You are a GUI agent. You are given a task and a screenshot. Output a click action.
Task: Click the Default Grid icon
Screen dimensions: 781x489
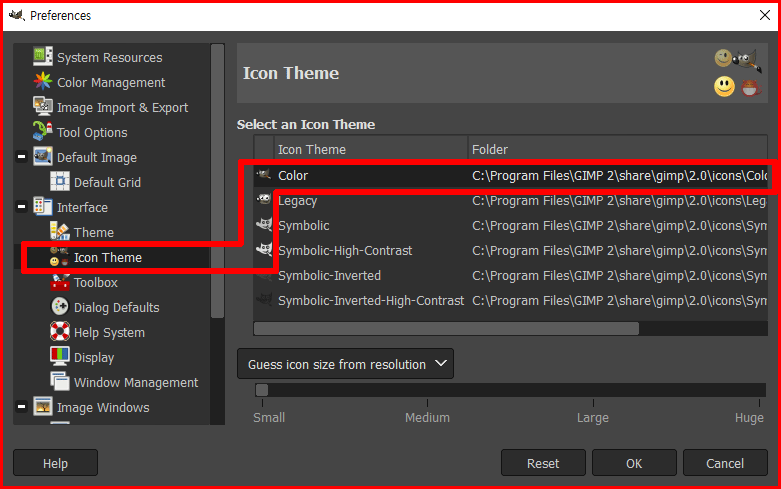click(x=60, y=182)
